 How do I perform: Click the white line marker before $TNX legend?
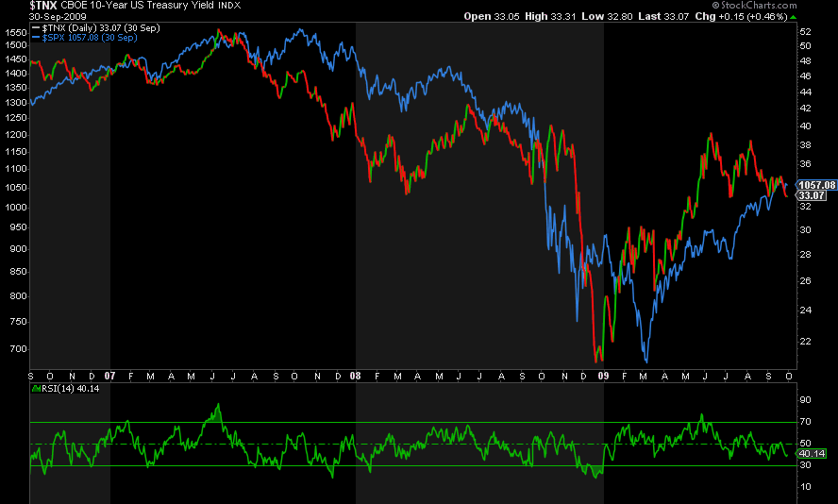point(35,27)
